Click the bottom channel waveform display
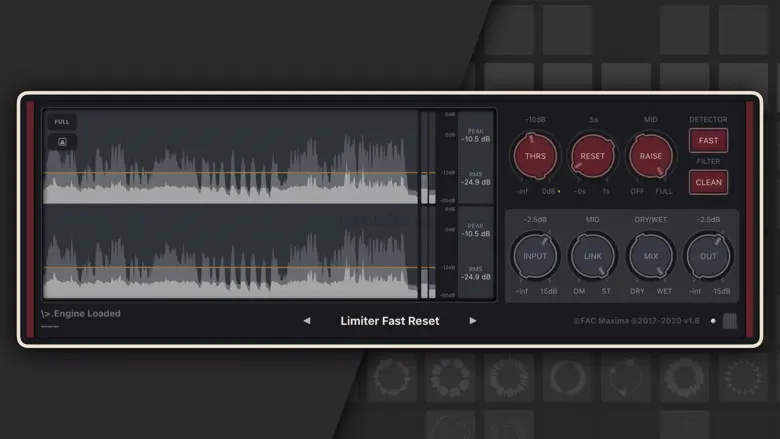The height and width of the screenshot is (439, 780). coord(230,252)
